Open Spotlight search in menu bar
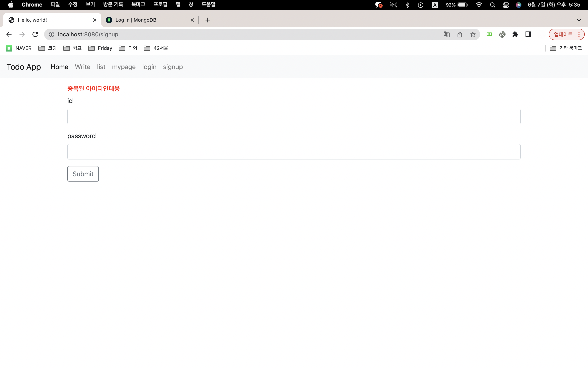The height and width of the screenshot is (368, 588). [x=492, y=5]
